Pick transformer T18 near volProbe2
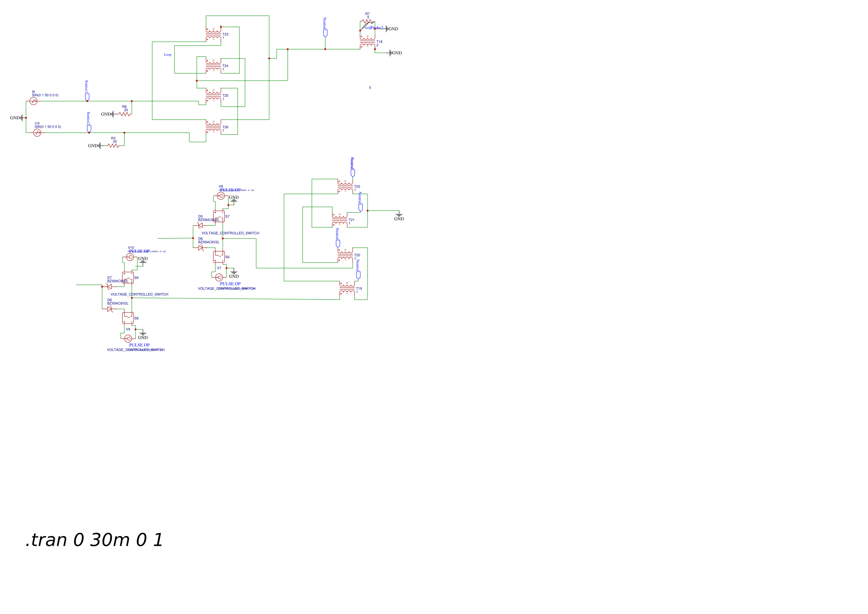 pyautogui.click(x=368, y=42)
